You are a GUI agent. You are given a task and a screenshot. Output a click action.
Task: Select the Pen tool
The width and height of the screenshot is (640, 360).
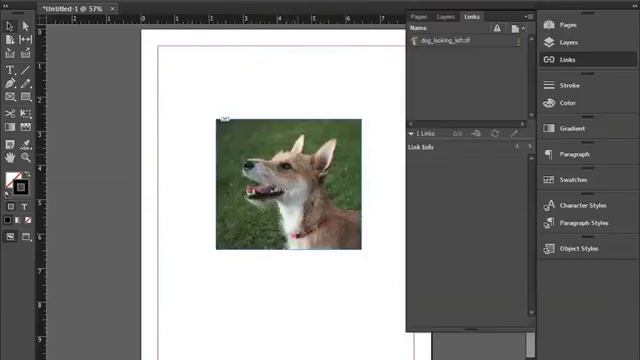[10, 84]
